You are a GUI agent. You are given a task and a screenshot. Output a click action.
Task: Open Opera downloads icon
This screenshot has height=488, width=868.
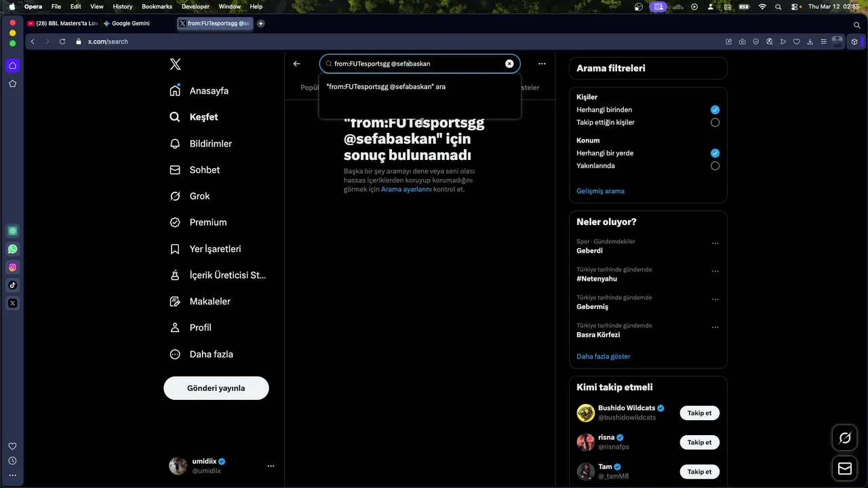810,41
